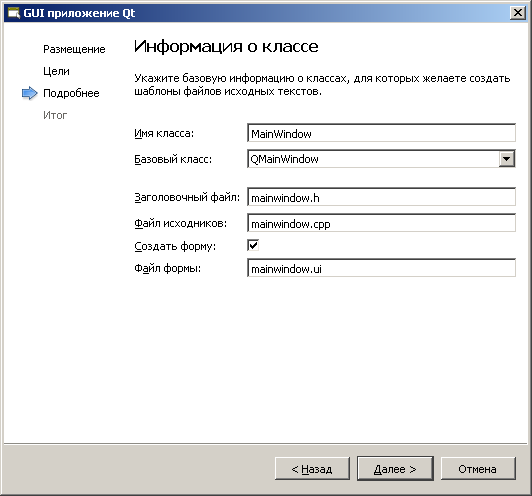Screen dimensions: 532x496
Task: Uncheck the Создать форму checkbox
Action: (x=253, y=245)
